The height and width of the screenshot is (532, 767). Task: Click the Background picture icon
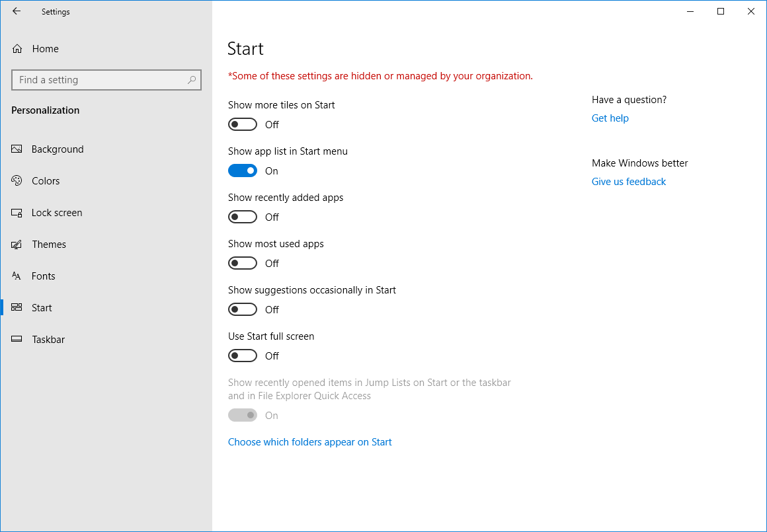tap(17, 149)
